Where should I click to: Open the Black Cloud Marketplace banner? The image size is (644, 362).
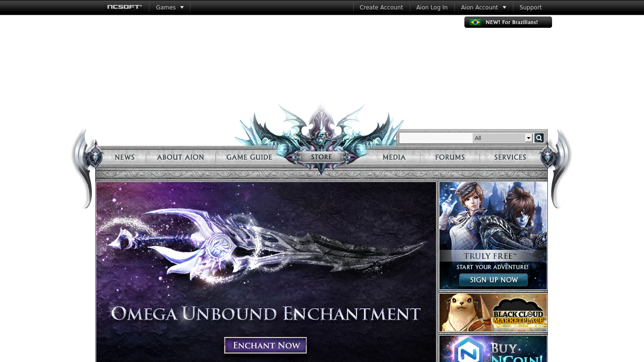pos(493,313)
